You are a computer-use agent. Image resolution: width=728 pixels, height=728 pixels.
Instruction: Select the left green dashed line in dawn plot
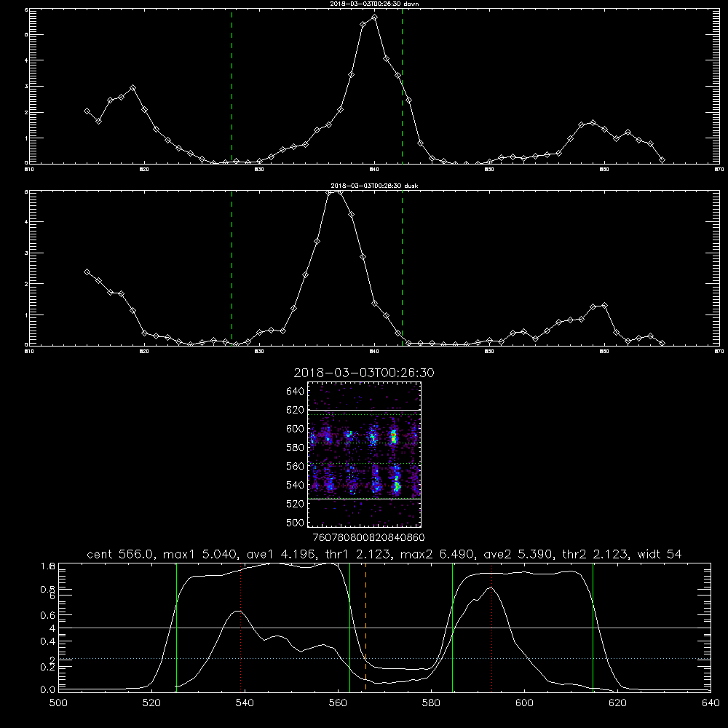pos(232,86)
